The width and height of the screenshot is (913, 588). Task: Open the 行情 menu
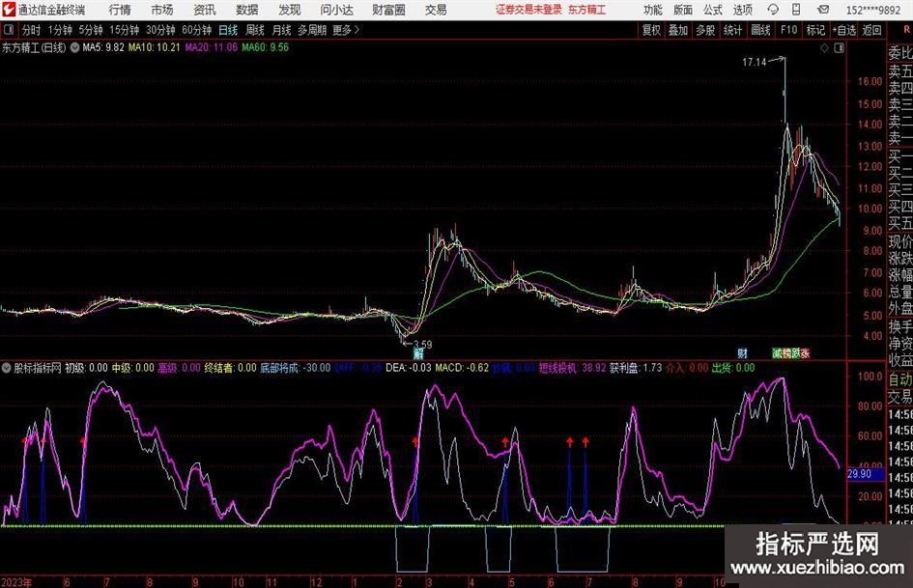[120, 10]
